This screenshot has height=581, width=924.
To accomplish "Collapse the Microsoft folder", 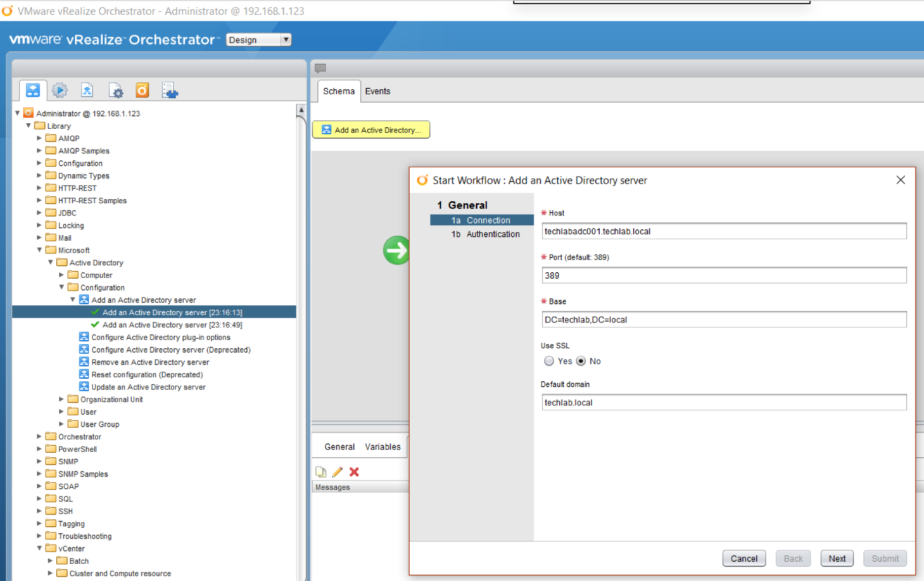I will tap(39, 250).
